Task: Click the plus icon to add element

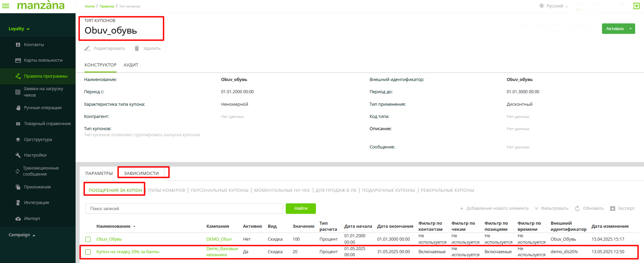Action: click(x=461, y=208)
